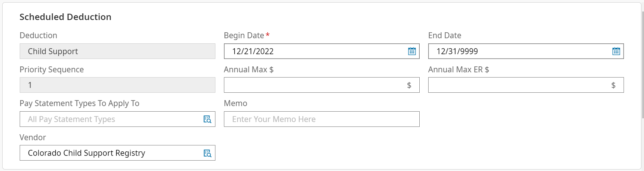Click the Vendor label text

coord(33,138)
